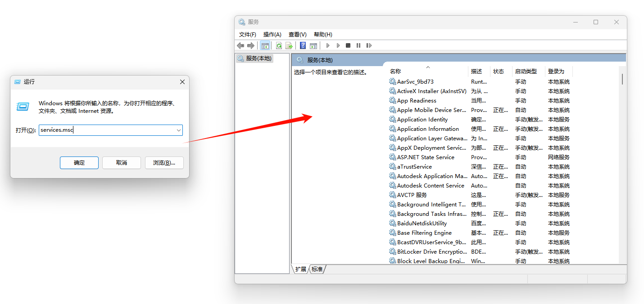Image resolution: width=644 pixels, height=304 pixels.
Task: Click the services.msc text input field
Action: point(108,130)
